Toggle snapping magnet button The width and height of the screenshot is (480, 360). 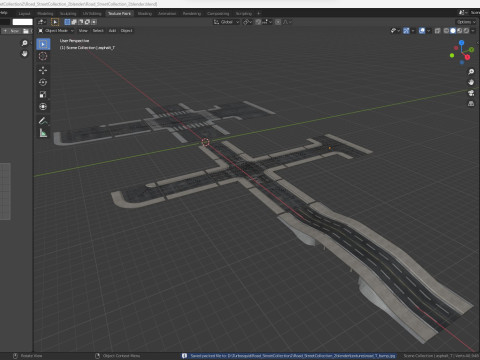pyautogui.click(x=258, y=22)
